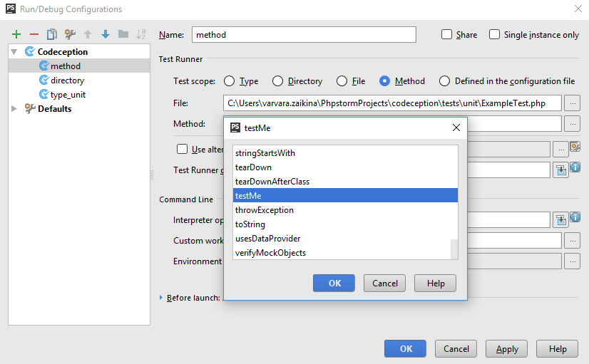
Task: Expand the Defaults tree node
Action: (x=14, y=109)
